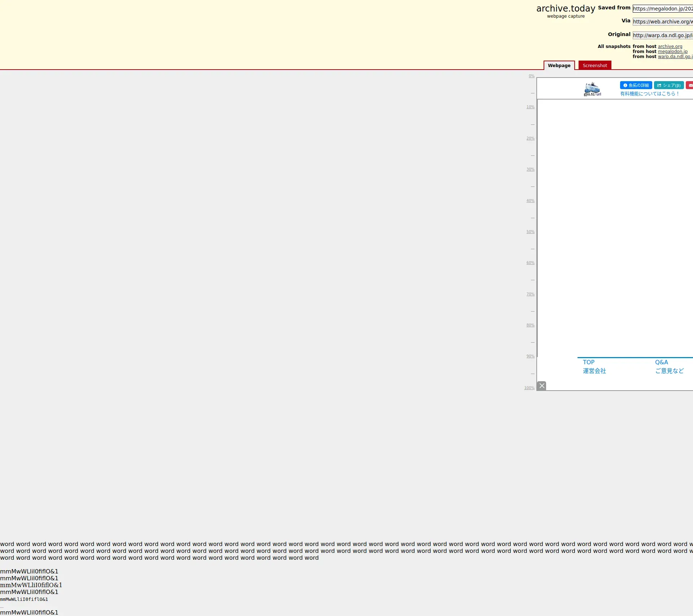This screenshot has height=616, width=693.
Task: Click the Via URL input field
Action: point(662,22)
